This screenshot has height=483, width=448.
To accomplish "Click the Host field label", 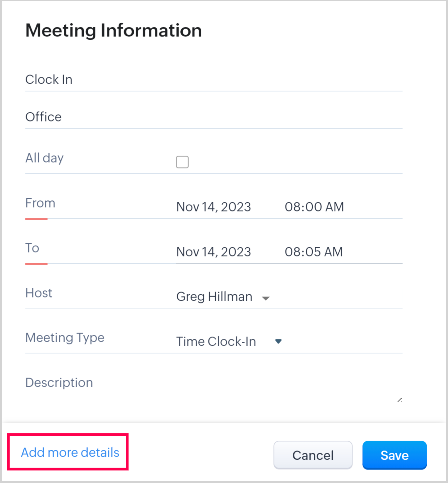I will (39, 293).
